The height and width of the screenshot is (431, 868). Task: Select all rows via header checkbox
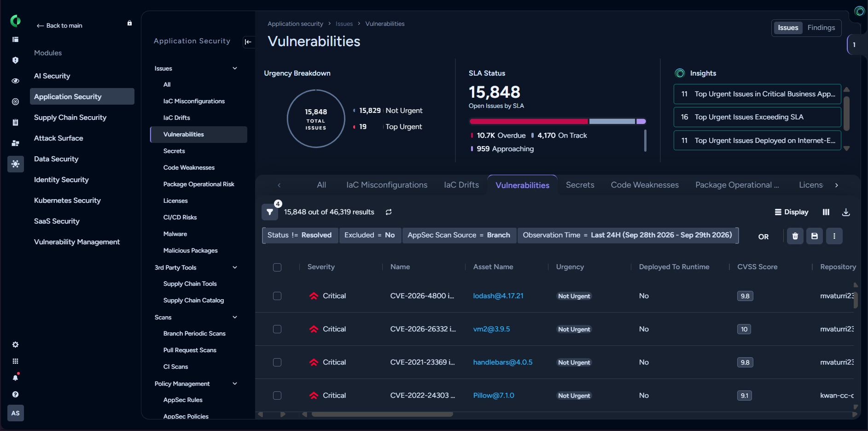277,267
